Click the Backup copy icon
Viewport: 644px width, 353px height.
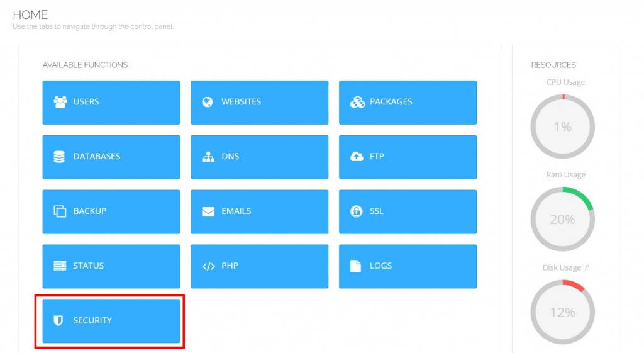click(60, 211)
